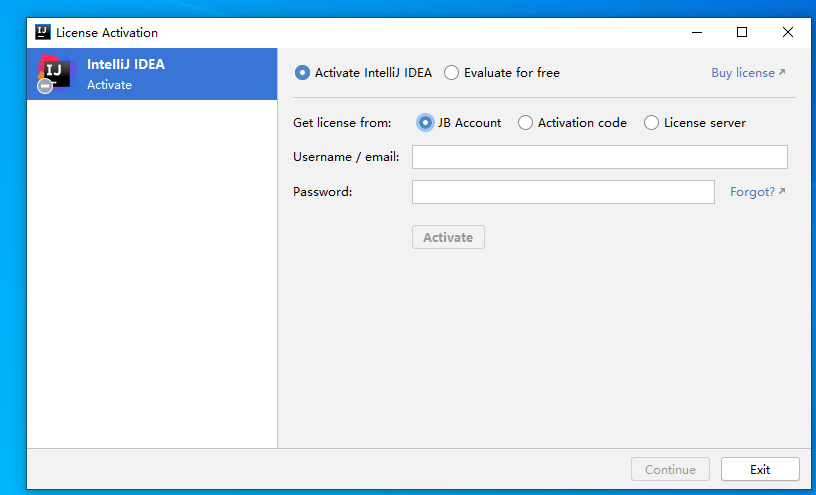Click the 'Username / email:' label
Screen dimensions: 816x495
[x=346, y=157]
